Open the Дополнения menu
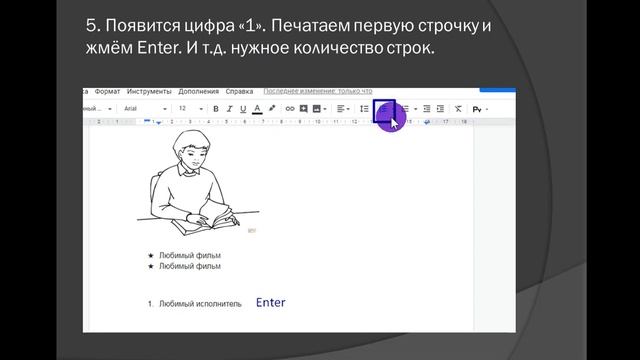This screenshot has width=640, height=360. pos(198,91)
